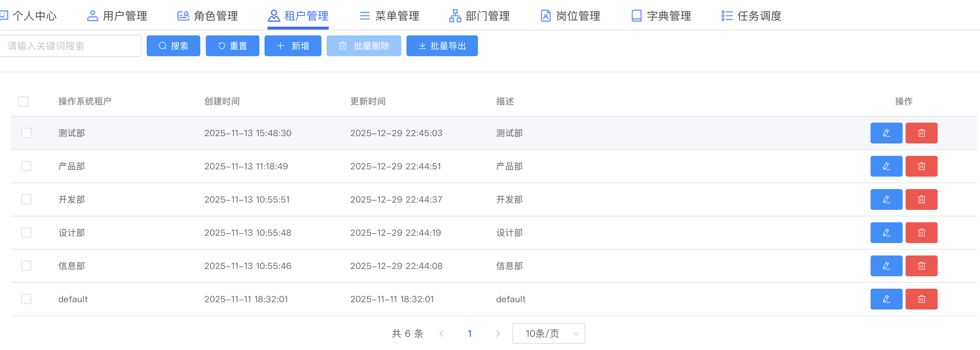The height and width of the screenshot is (350, 980).
Task: Go to previous page arrow
Action: [x=441, y=334]
